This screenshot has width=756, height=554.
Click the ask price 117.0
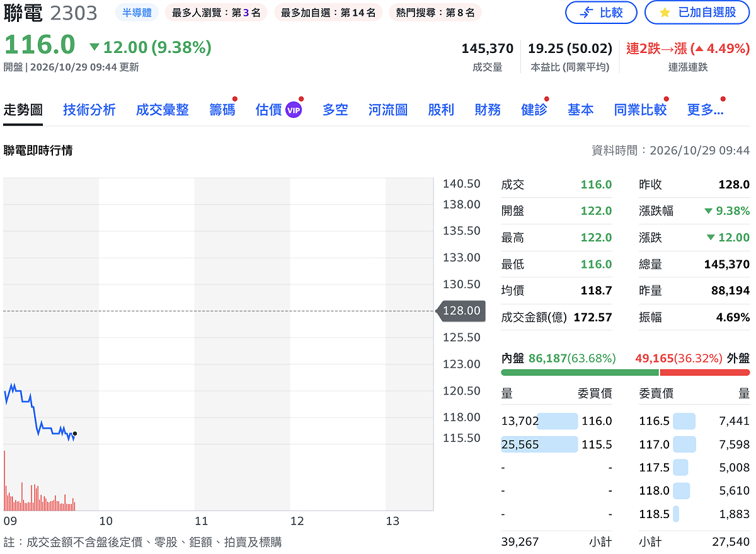[x=654, y=444]
